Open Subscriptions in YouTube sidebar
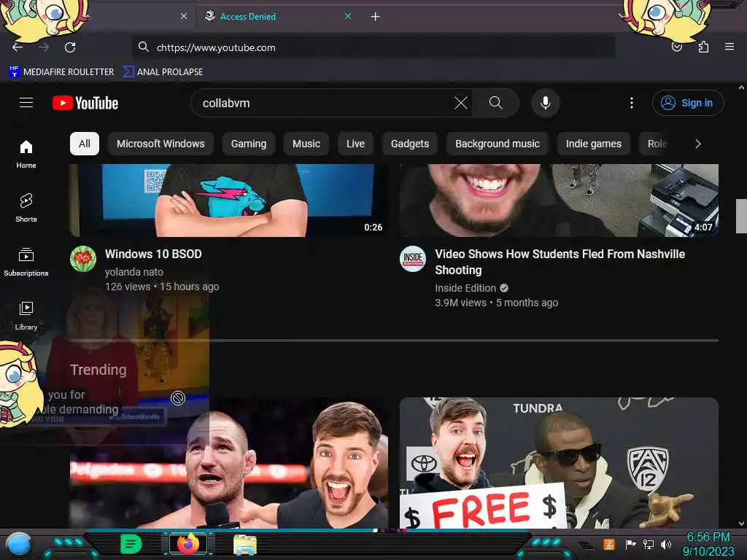 tap(26, 262)
